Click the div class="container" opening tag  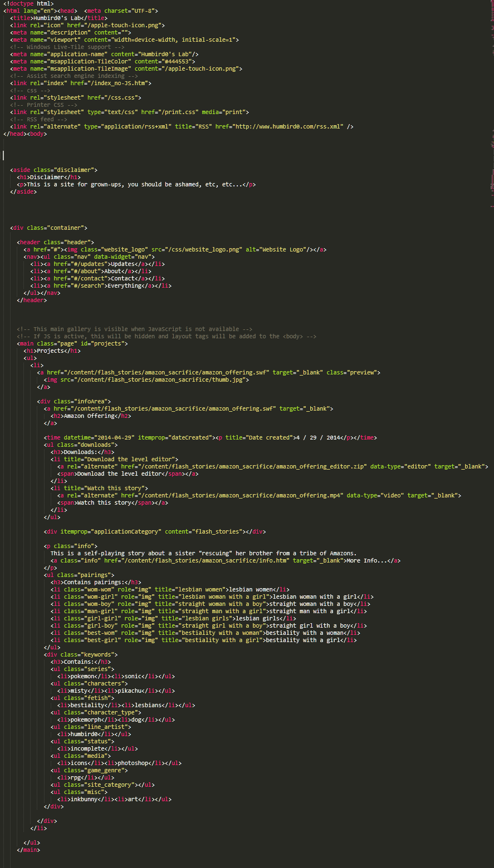[x=48, y=228]
